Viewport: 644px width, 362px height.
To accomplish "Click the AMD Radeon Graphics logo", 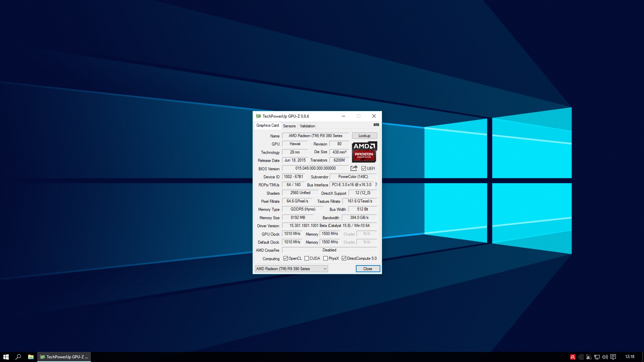I will pyautogui.click(x=364, y=152).
